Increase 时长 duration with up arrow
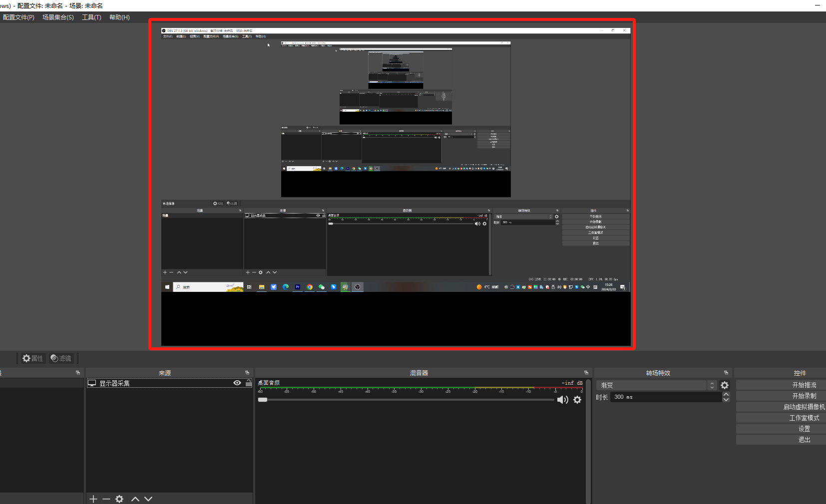 (x=726, y=395)
